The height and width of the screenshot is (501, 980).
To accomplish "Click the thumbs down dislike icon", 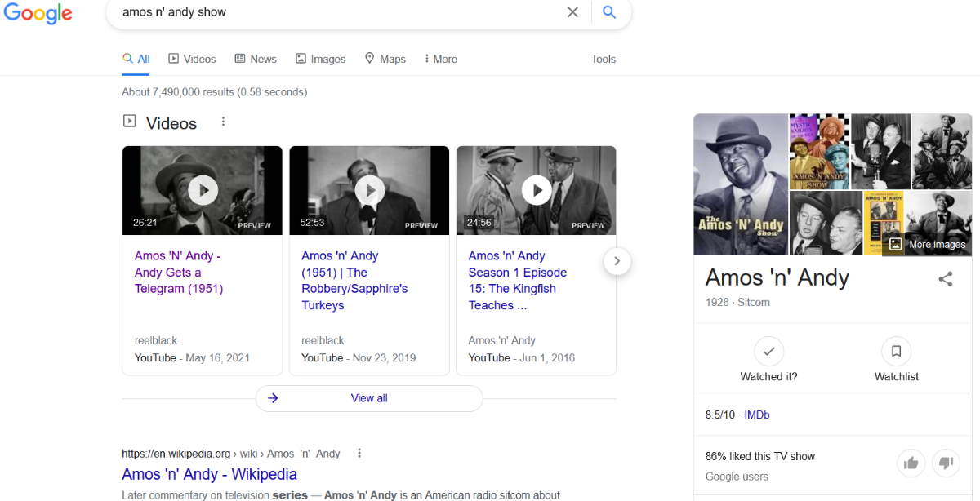I will [x=946, y=463].
